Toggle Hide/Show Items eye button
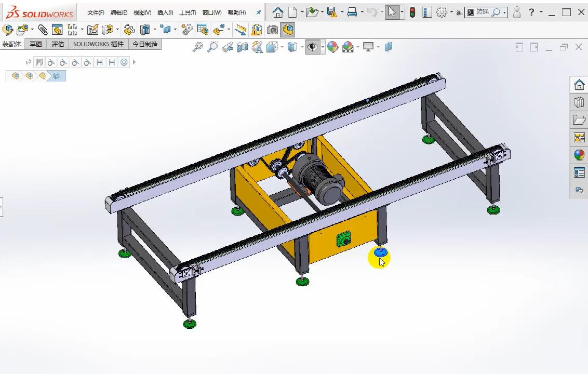The height and width of the screenshot is (374, 588). (312, 47)
